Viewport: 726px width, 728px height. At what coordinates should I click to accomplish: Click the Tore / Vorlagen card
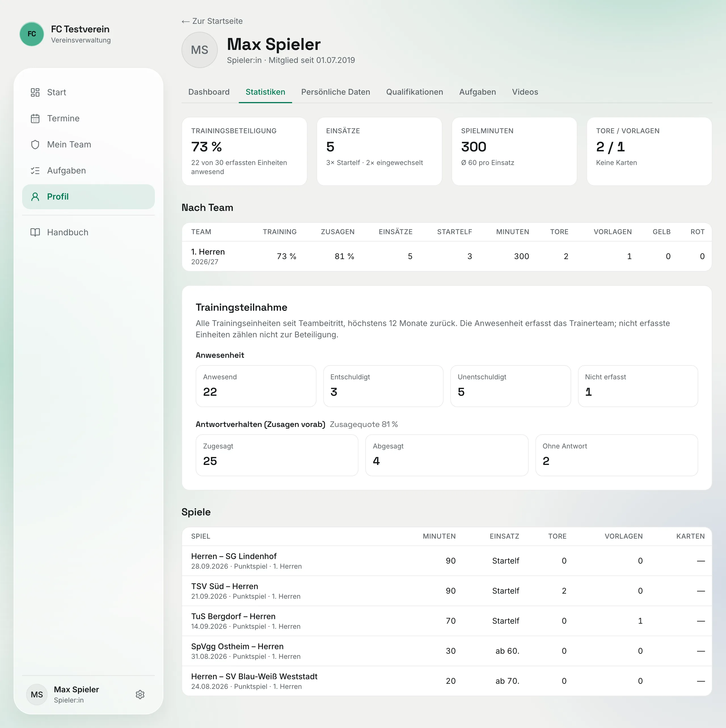[649, 151]
